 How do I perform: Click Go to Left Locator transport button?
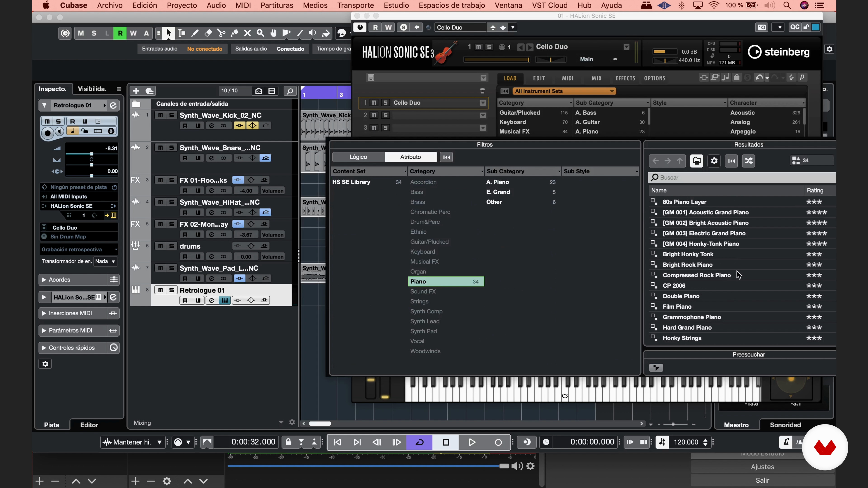[x=337, y=442]
